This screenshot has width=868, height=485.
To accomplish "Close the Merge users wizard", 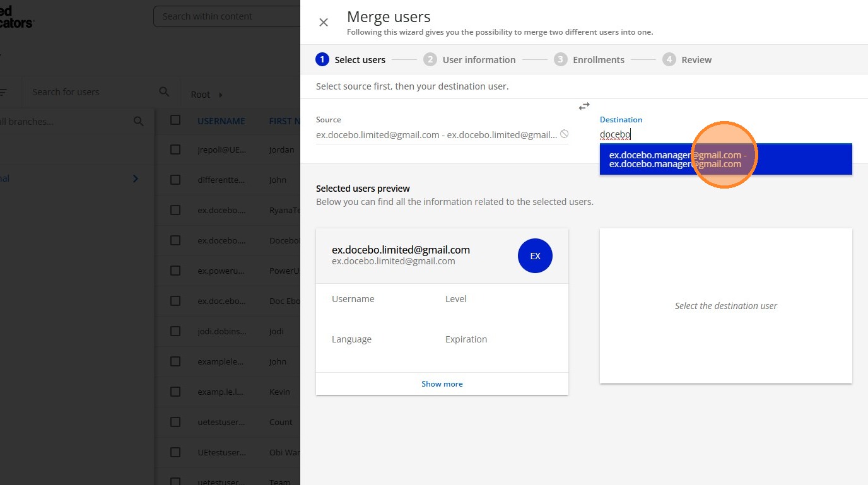I will pos(324,23).
